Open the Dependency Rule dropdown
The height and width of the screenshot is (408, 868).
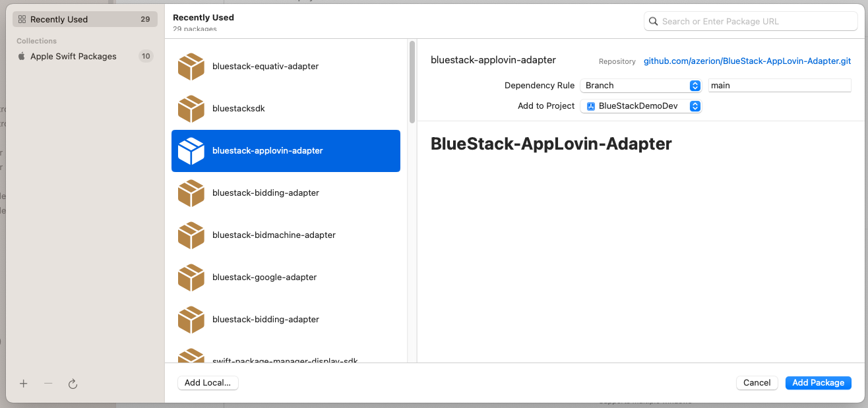tap(640, 85)
